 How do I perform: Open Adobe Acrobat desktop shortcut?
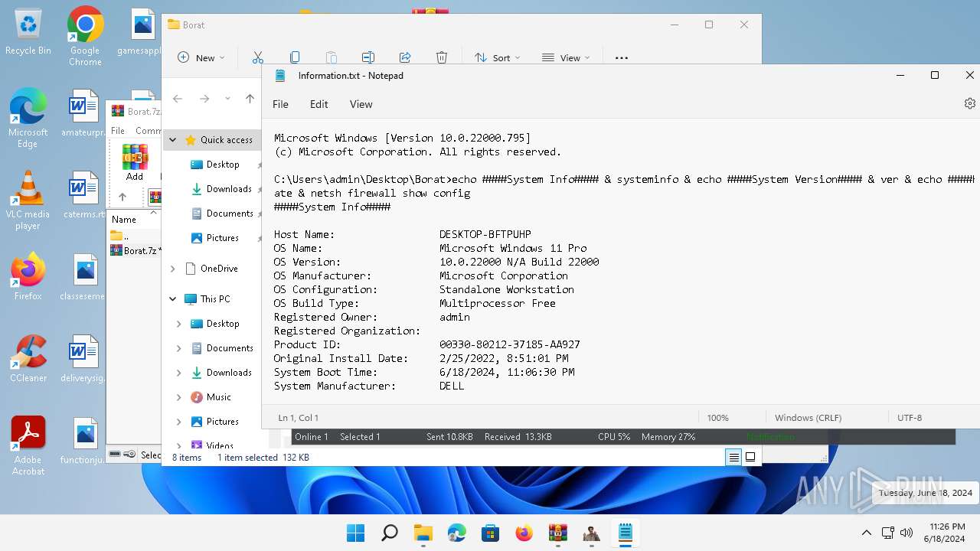[x=28, y=446]
